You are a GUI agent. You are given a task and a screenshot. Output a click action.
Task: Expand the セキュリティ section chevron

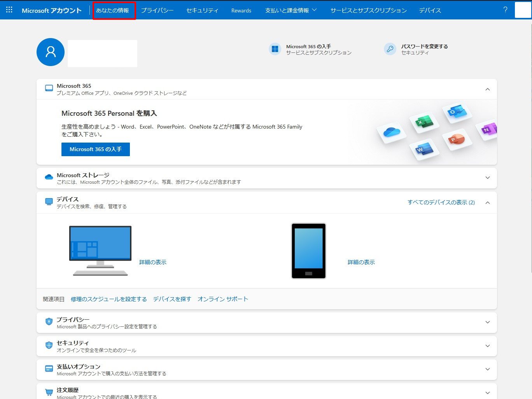pos(487,346)
